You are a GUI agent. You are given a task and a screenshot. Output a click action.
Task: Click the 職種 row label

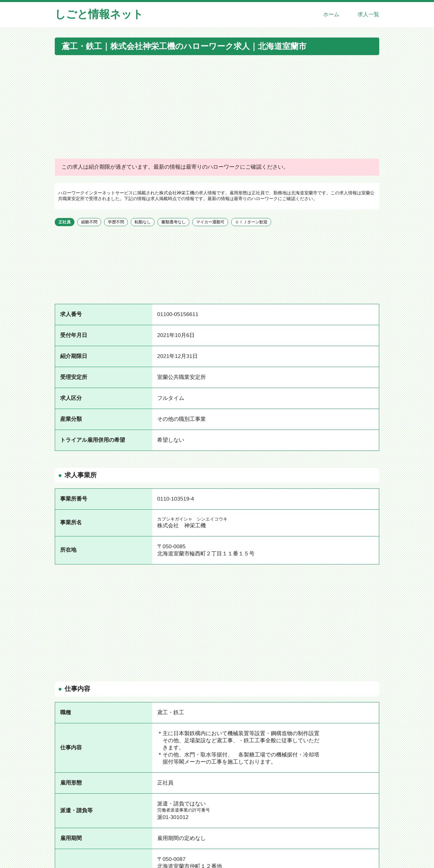coord(66,713)
